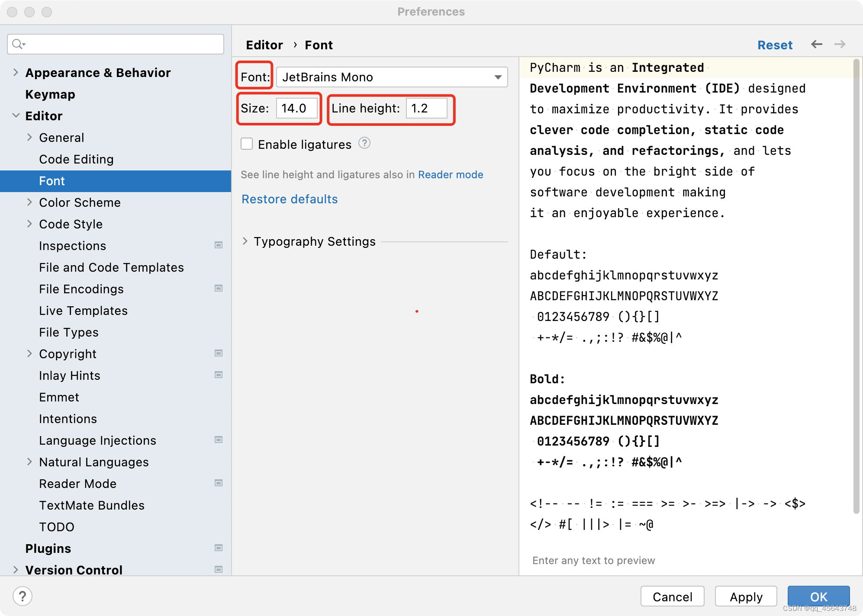Click Restore defaults link
The height and width of the screenshot is (616, 863).
(x=290, y=199)
